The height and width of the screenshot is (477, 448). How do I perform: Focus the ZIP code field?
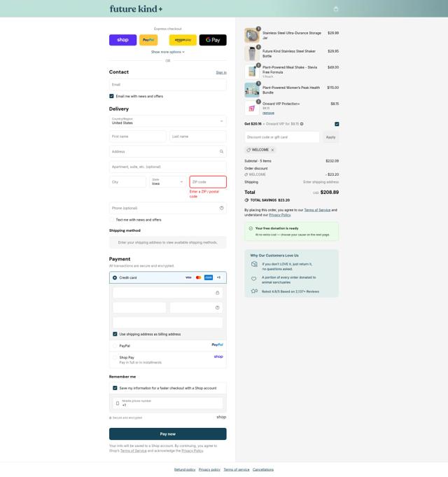point(208,182)
